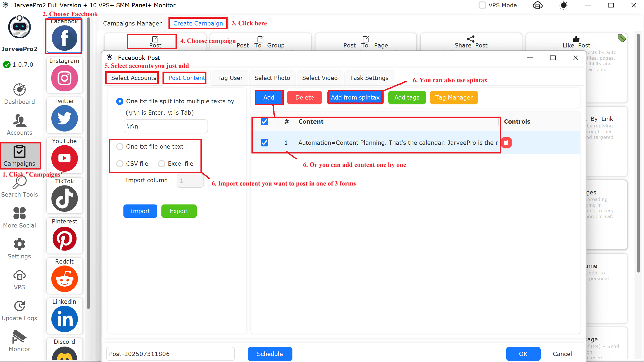
Task: Open the Tag Manager
Action: click(x=454, y=98)
